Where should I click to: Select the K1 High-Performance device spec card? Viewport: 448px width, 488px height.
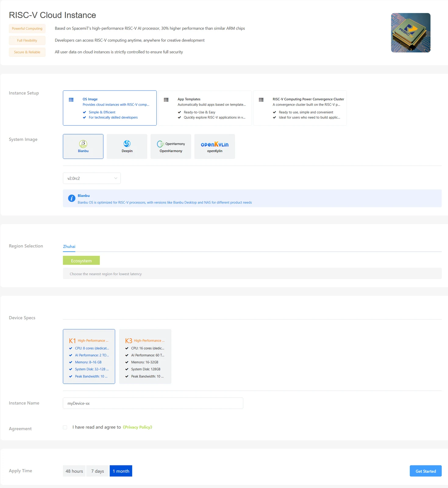click(89, 356)
